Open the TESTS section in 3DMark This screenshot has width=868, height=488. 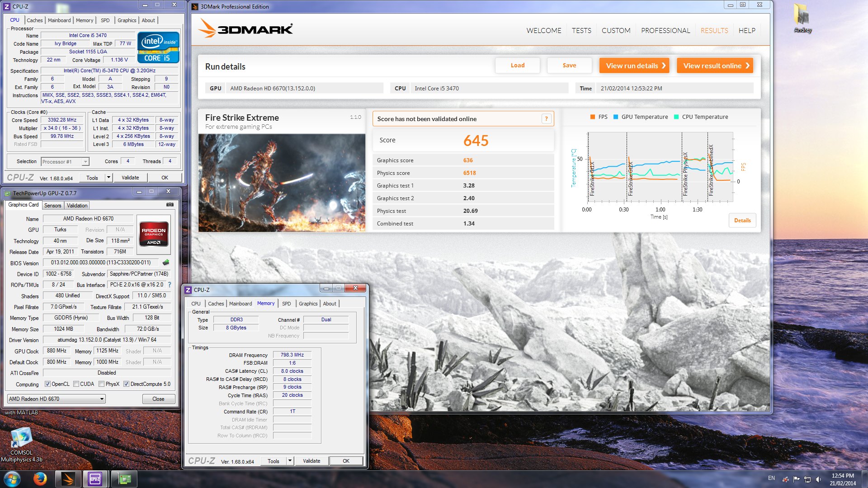pyautogui.click(x=581, y=31)
